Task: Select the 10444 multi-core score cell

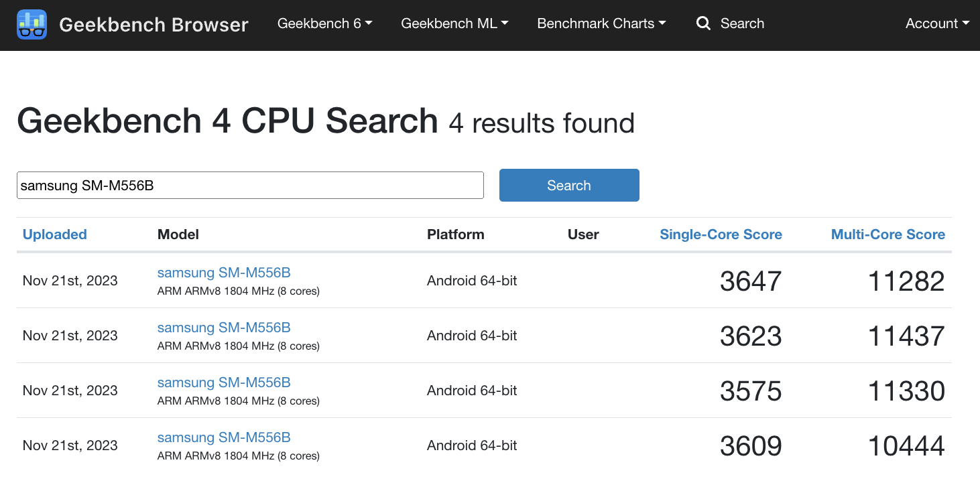Action: point(906,446)
